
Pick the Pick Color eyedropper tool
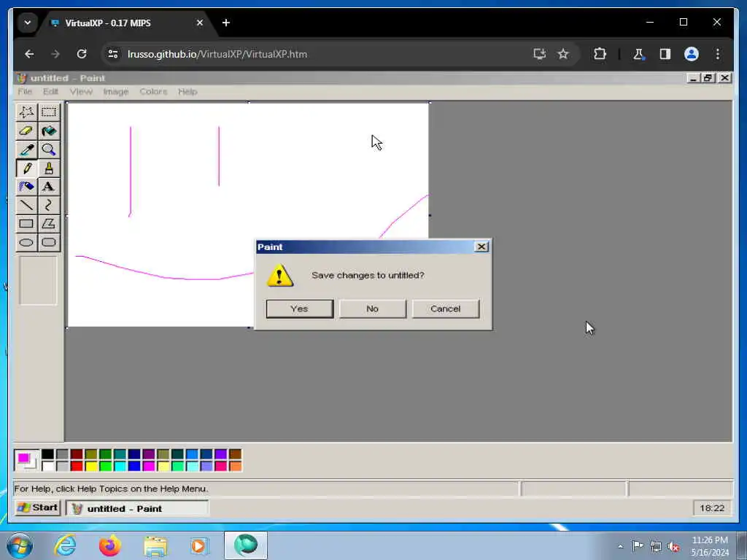tap(26, 149)
